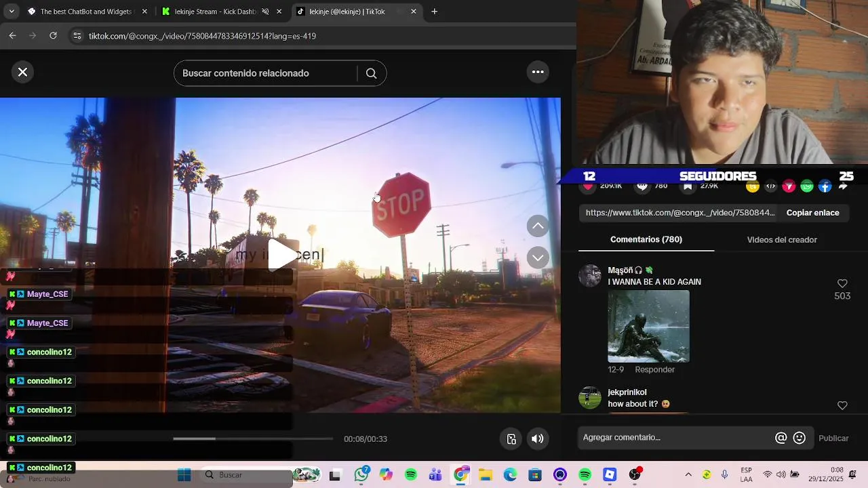Open the tab search dropdown
Viewport: 868px width, 488px height.
pos(12,12)
